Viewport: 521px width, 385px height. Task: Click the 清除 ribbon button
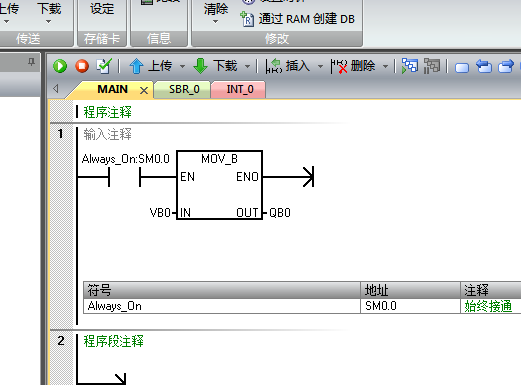tap(216, 13)
